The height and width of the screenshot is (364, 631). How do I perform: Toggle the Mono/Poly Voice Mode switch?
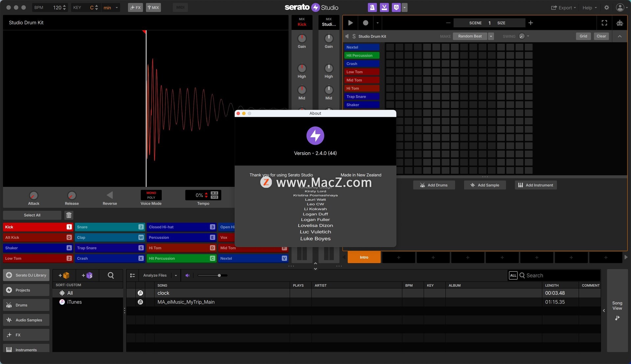point(151,195)
